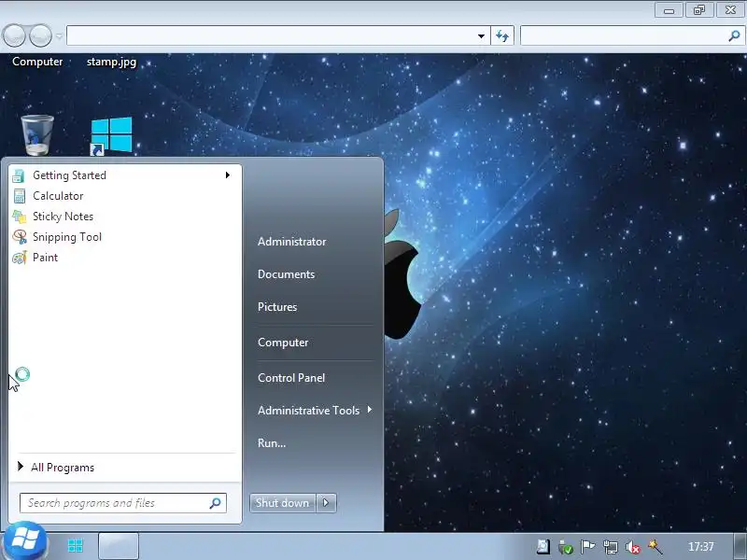Launch Snipping Tool from the Start menu
This screenshot has width=747, height=560.
125,237
